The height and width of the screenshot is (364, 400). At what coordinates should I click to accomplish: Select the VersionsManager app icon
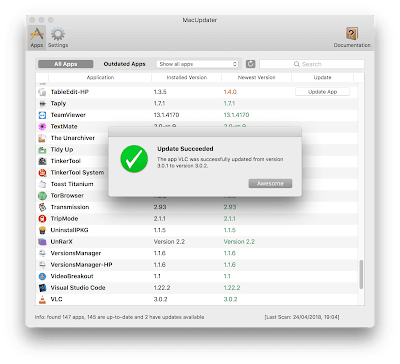42,253
